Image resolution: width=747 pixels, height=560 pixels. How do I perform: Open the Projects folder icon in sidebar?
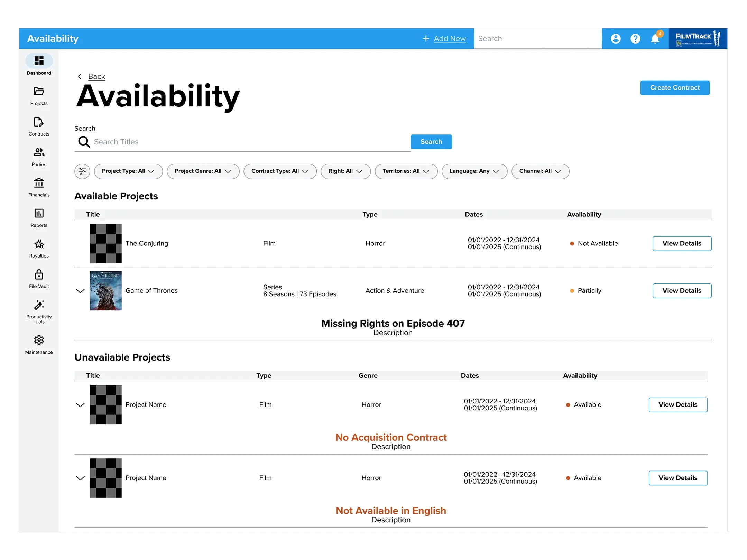pyautogui.click(x=39, y=92)
